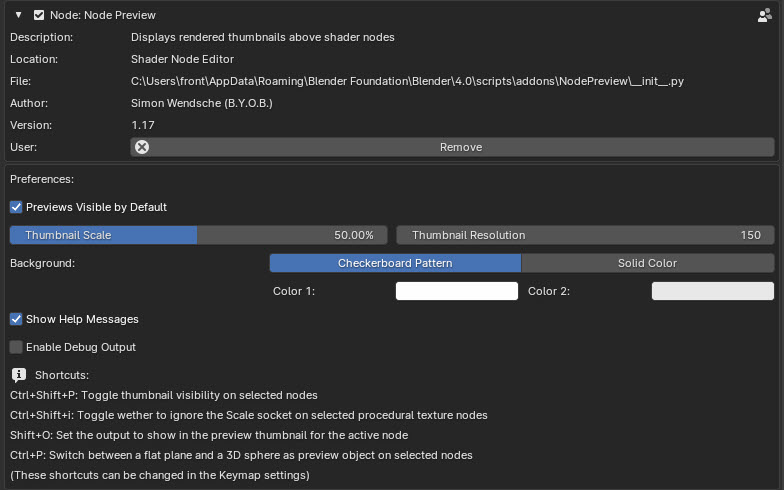Click the addon file path text
The width and height of the screenshot is (784, 490).
pyautogui.click(x=407, y=81)
